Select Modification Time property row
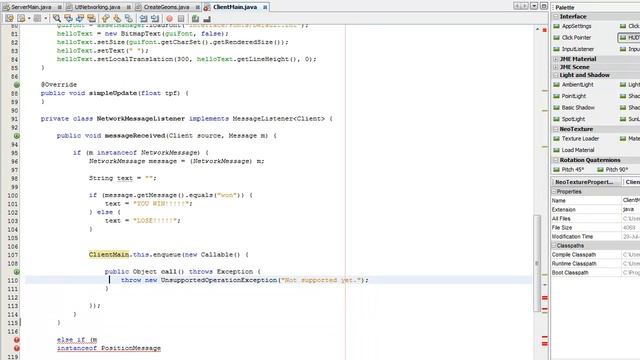 coord(596,236)
